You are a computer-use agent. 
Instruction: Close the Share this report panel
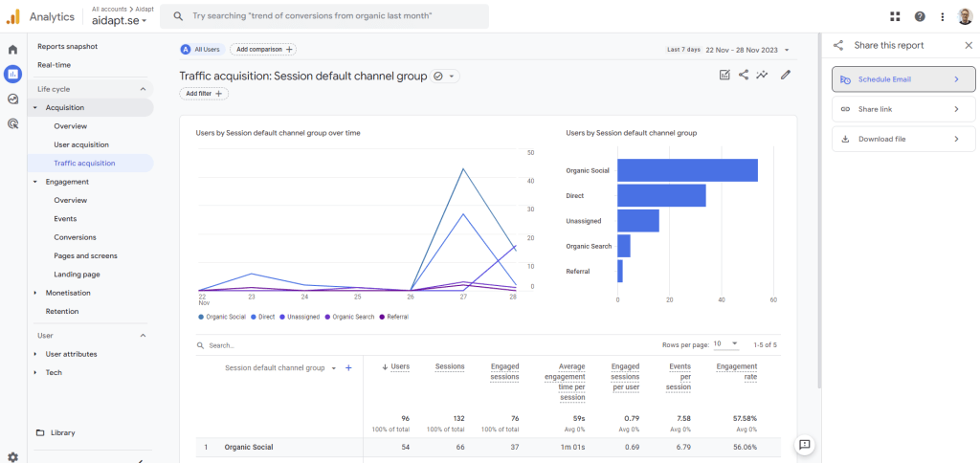[969, 45]
